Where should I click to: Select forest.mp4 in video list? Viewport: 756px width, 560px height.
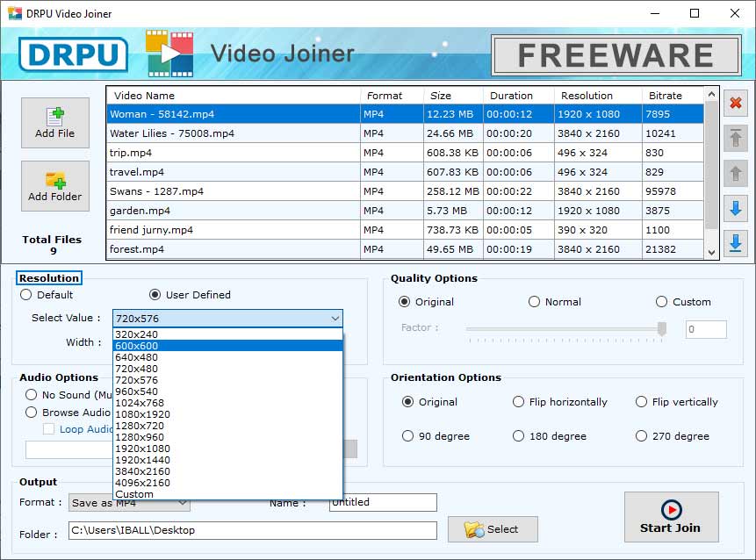(405, 249)
